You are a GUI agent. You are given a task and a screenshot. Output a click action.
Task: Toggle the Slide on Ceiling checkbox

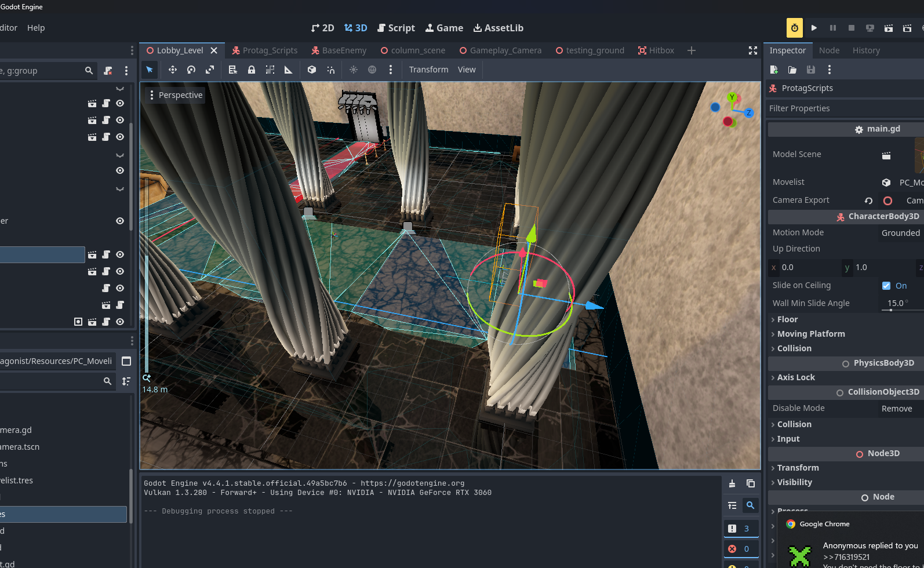point(886,286)
